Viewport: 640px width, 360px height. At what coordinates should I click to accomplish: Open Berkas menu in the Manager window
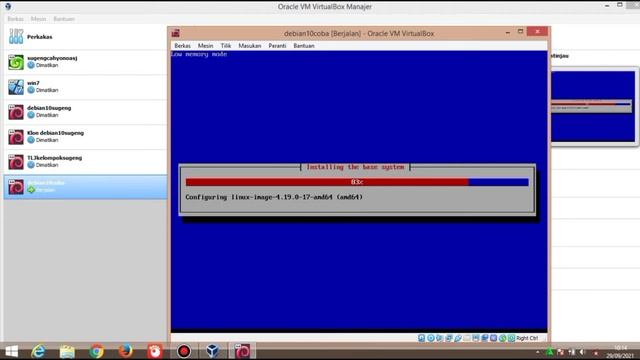(16, 19)
